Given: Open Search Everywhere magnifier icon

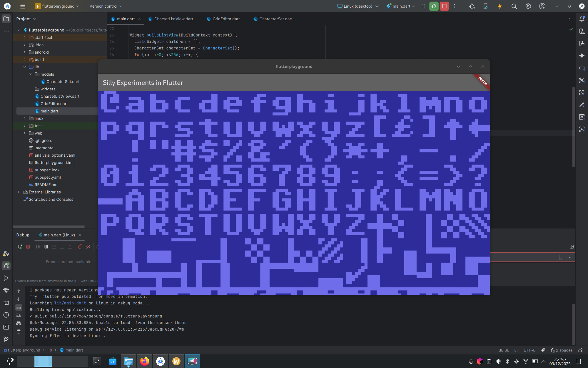Looking at the screenshot, I should click(x=514, y=6).
